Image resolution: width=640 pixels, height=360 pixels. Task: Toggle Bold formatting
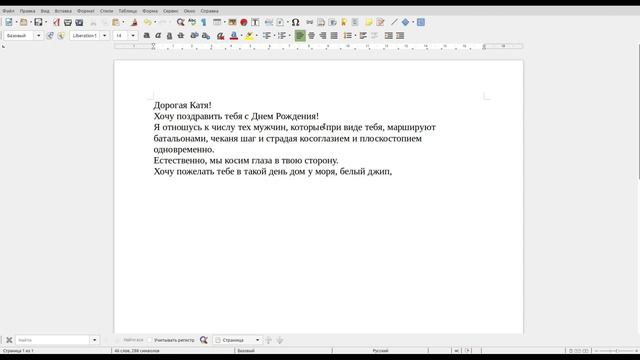tap(147, 36)
